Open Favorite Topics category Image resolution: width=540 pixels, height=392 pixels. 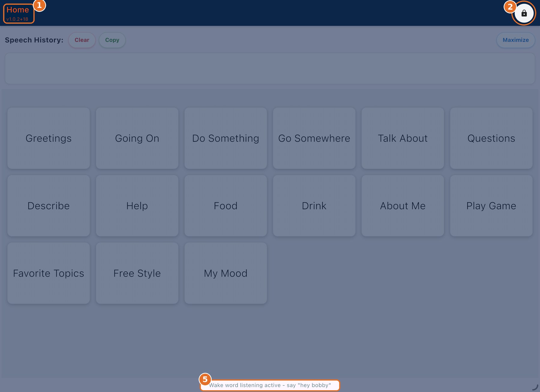[49, 273]
